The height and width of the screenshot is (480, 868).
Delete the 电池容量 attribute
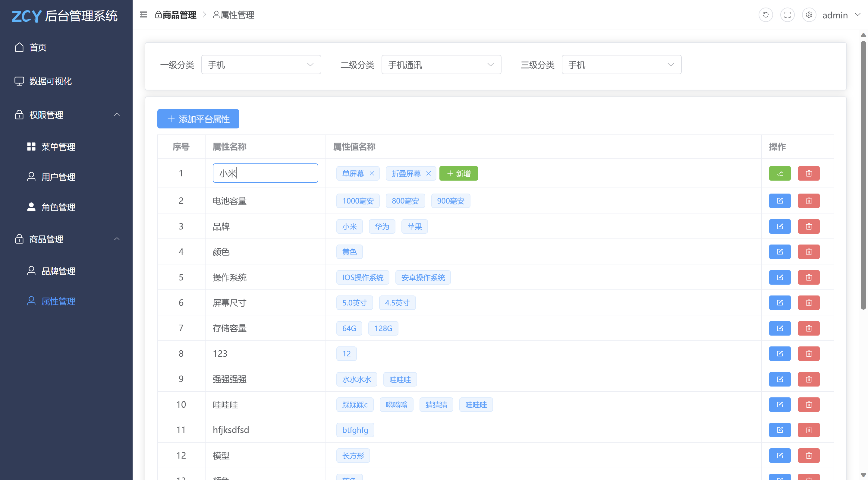(x=809, y=201)
